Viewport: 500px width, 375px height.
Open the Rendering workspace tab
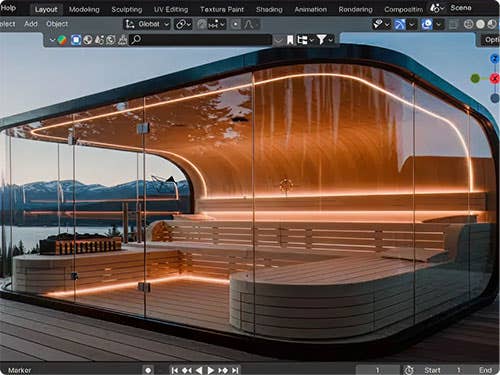click(x=356, y=10)
